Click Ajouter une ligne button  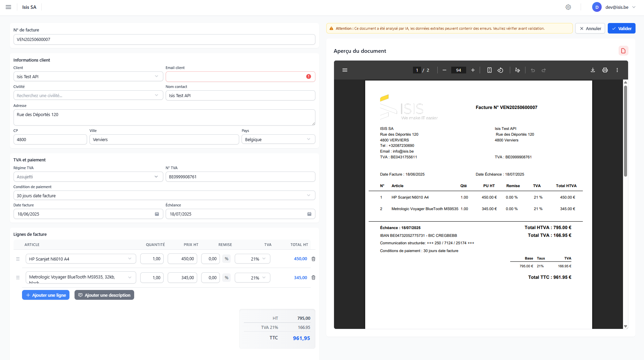point(46,295)
